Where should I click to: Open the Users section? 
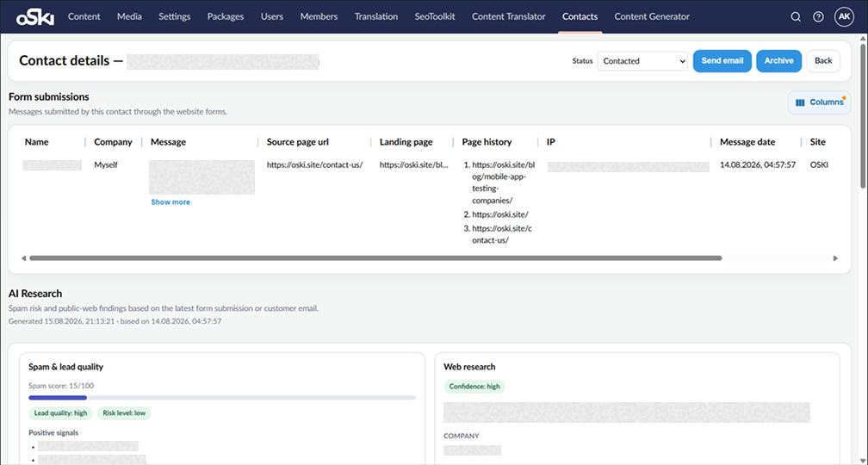tap(272, 16)
